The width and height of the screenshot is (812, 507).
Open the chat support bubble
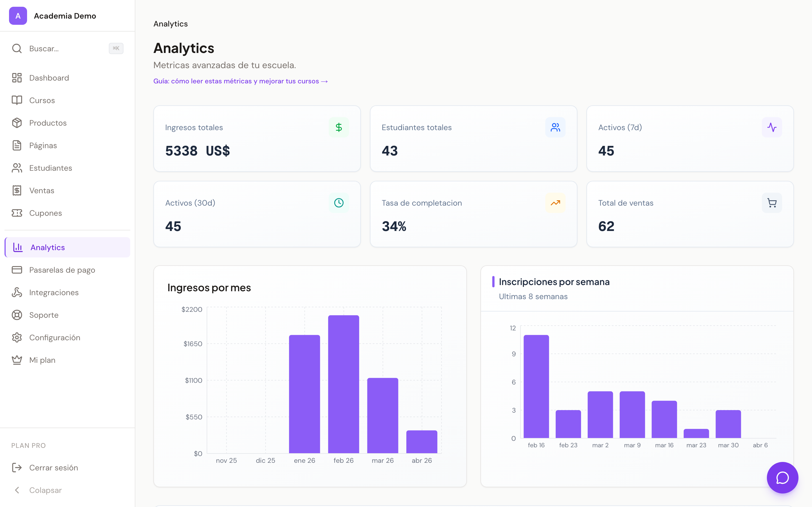pos(782,477)
